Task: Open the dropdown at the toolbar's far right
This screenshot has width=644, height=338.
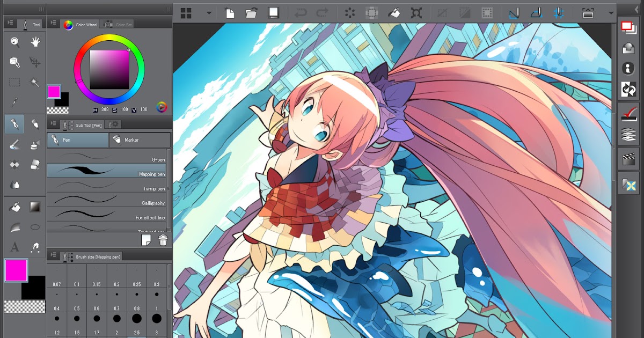Action: (x=610, y=12)
